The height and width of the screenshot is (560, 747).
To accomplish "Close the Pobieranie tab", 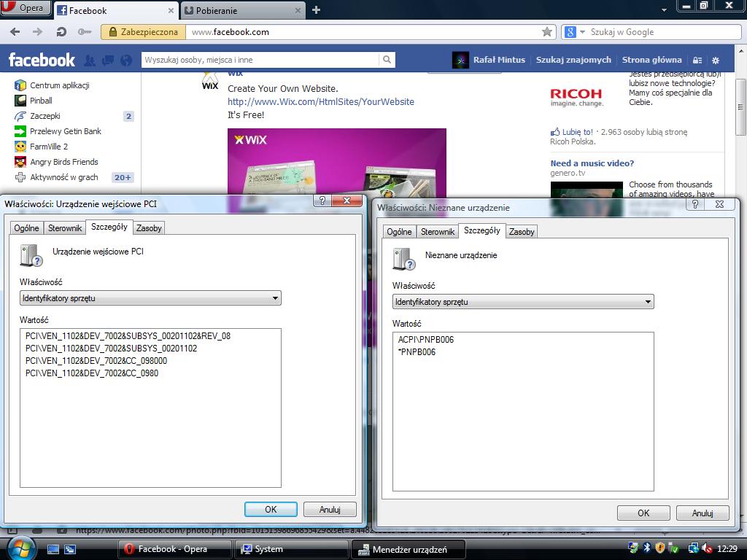I will pyautogui.click(x=298, y=10).
